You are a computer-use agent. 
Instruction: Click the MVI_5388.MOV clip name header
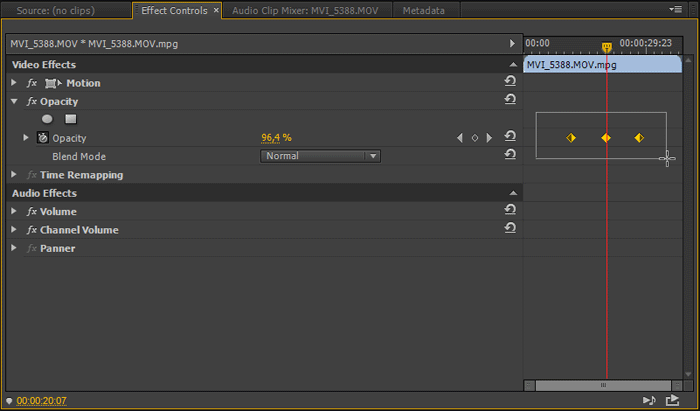pos(94,44)
